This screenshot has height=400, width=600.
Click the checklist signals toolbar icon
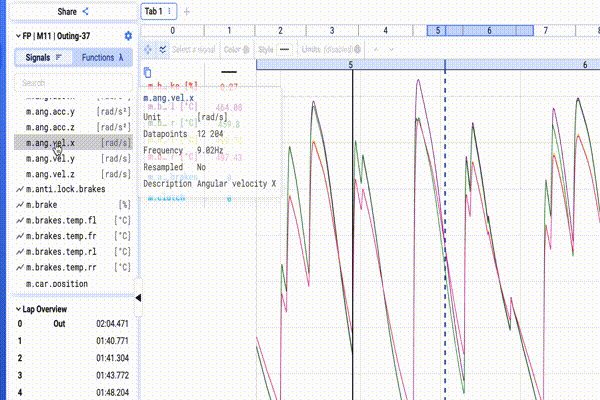point(163,49)
